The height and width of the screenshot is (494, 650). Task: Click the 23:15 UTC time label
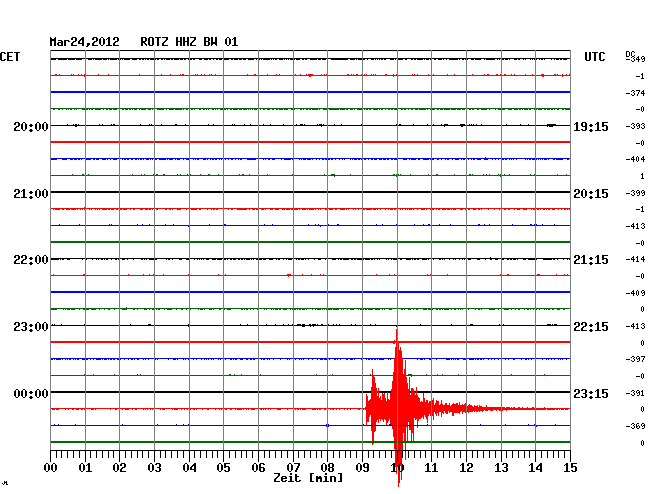coord(591,393)
